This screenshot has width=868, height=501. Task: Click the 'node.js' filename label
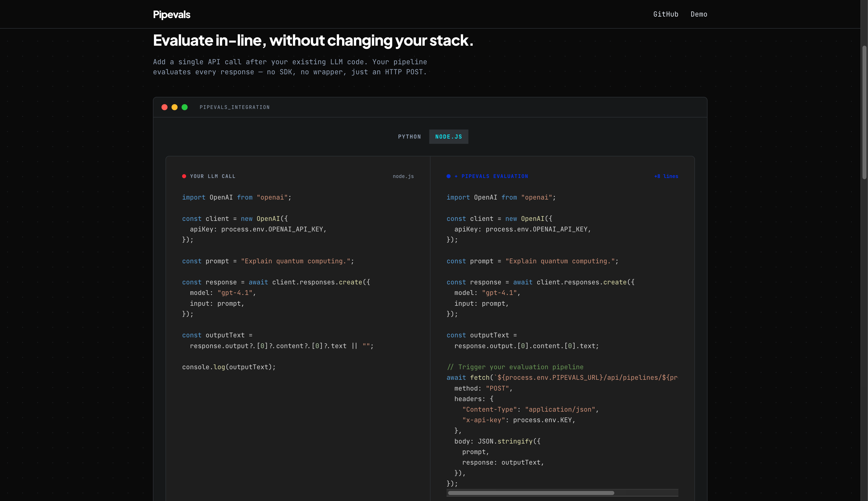click(x=403, y=176)
